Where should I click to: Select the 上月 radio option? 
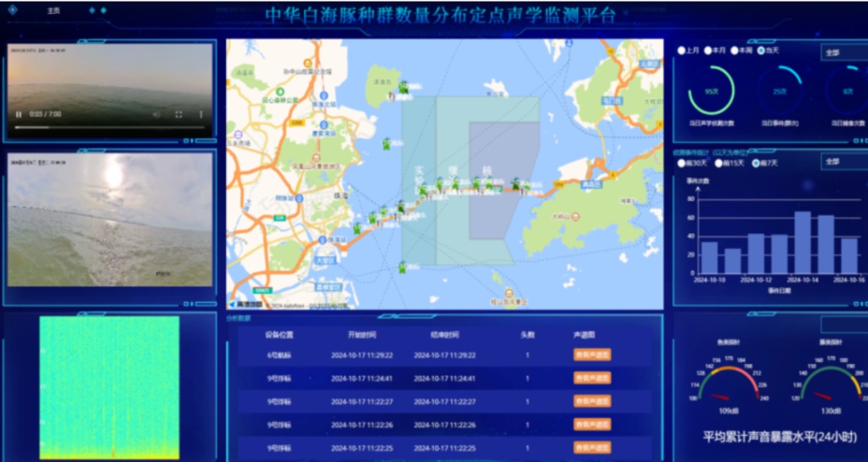pyautogui.click(x=682, y=51)
